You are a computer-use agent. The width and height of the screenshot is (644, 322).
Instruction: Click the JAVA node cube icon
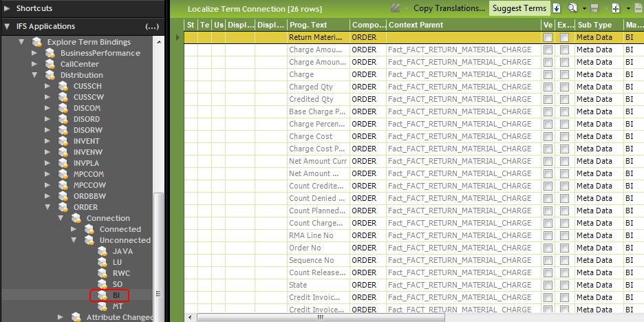(103, 251)
